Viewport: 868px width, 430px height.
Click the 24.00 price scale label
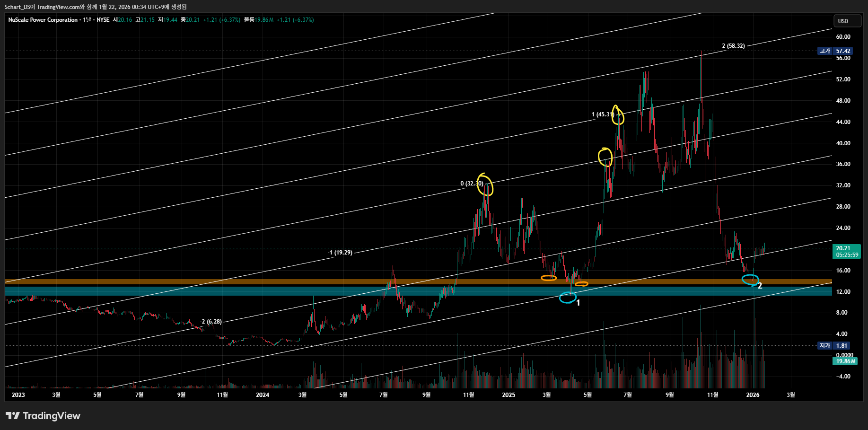coord(843,228)
